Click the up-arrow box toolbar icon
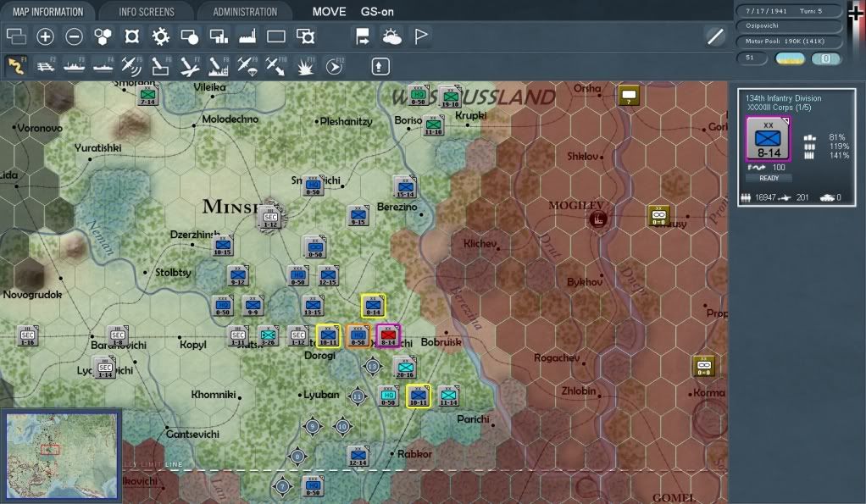866x504 pixels. tap(380, 66)
